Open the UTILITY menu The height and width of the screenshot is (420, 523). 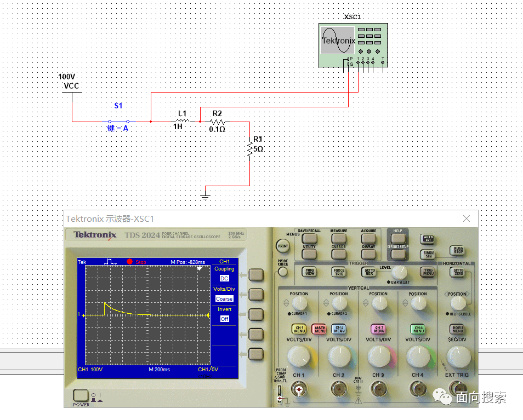(x=309, y=254)
